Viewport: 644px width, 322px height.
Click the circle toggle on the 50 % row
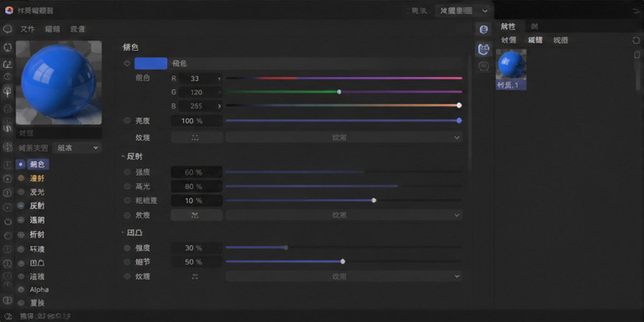(127, 262)
